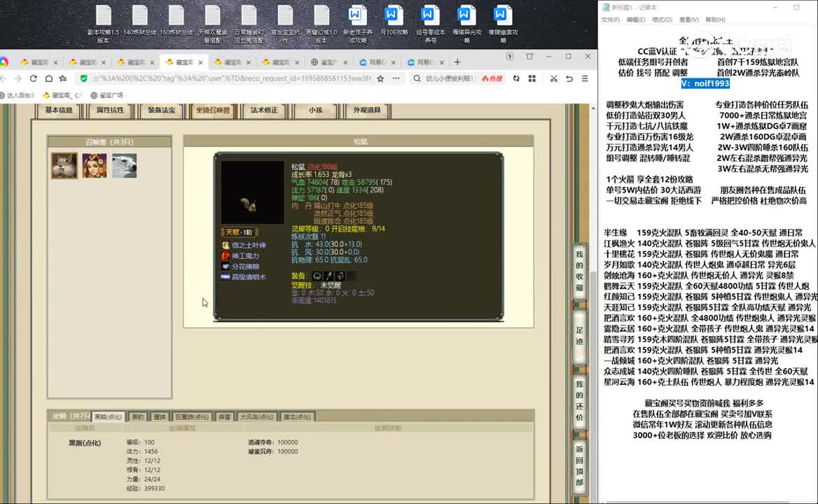Select the 黑熊(点化) mount tab

[108, 416]
